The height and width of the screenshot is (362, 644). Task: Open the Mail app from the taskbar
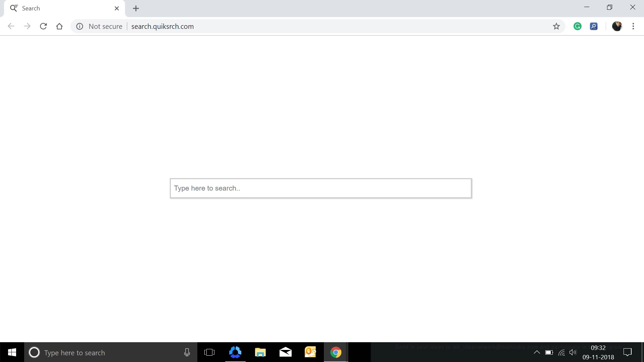click(x=285, y=352)
